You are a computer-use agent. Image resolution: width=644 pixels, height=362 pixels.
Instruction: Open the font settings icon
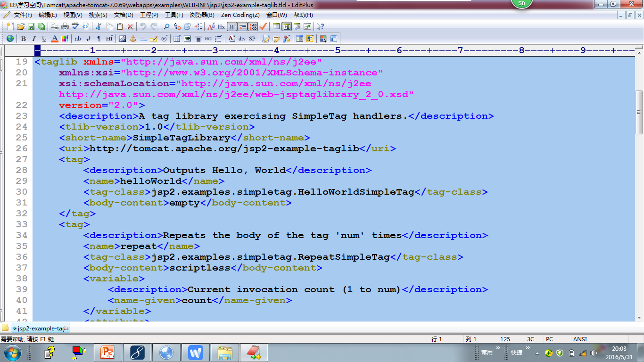pyautogui.click(x=211, y=26)
